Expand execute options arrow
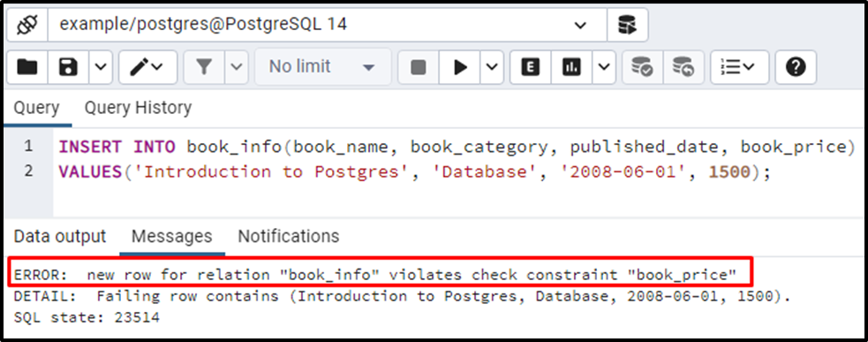 coord(492,68)
